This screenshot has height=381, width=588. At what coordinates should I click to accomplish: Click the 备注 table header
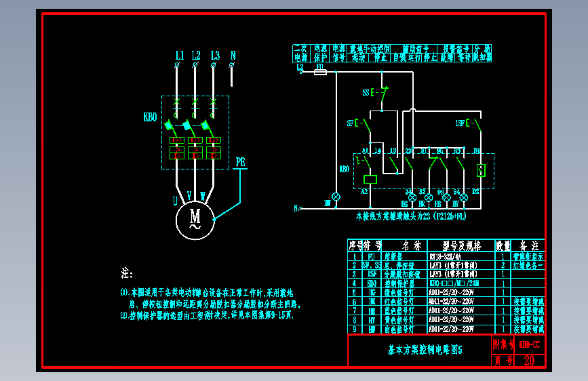click(529, 246)
